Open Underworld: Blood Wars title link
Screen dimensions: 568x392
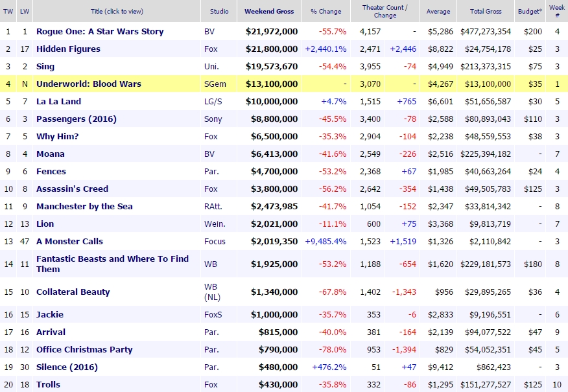(89, 84)
